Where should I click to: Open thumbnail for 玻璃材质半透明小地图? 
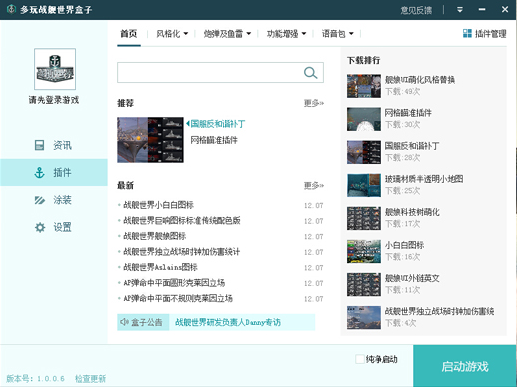(364, 185)
